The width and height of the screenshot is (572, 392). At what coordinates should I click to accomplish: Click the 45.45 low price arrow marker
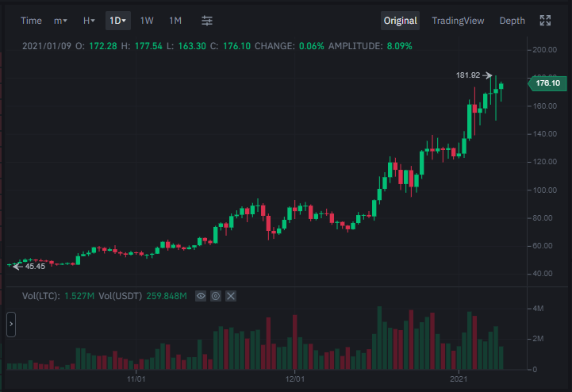point(29,267)
